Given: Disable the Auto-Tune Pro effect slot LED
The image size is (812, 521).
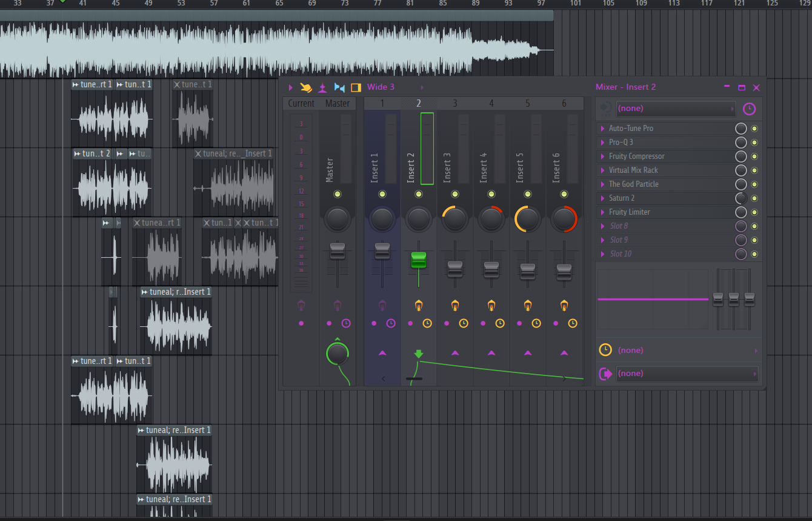Looking at the screenshot, I should coord(754,129).
